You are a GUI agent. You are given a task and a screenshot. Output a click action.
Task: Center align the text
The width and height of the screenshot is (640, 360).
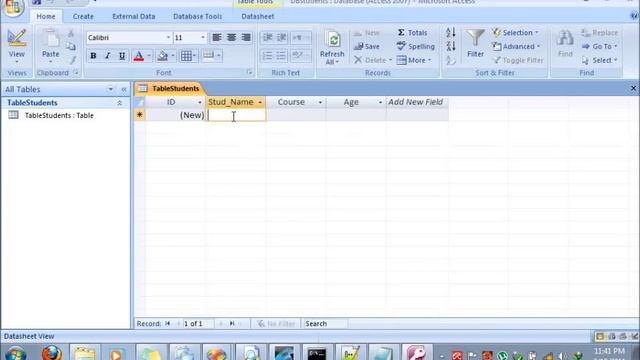pos(231,38)
